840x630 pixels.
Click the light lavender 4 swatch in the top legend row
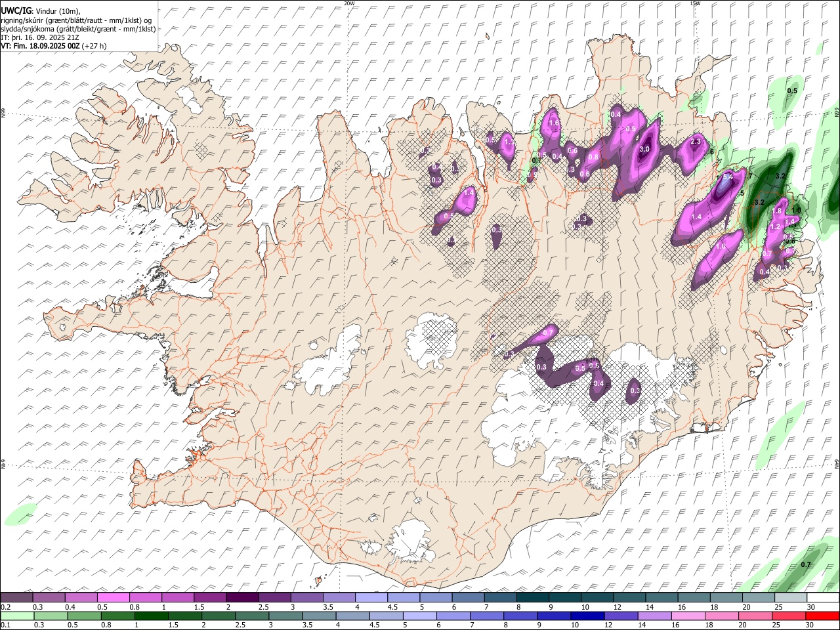[371, 597]
